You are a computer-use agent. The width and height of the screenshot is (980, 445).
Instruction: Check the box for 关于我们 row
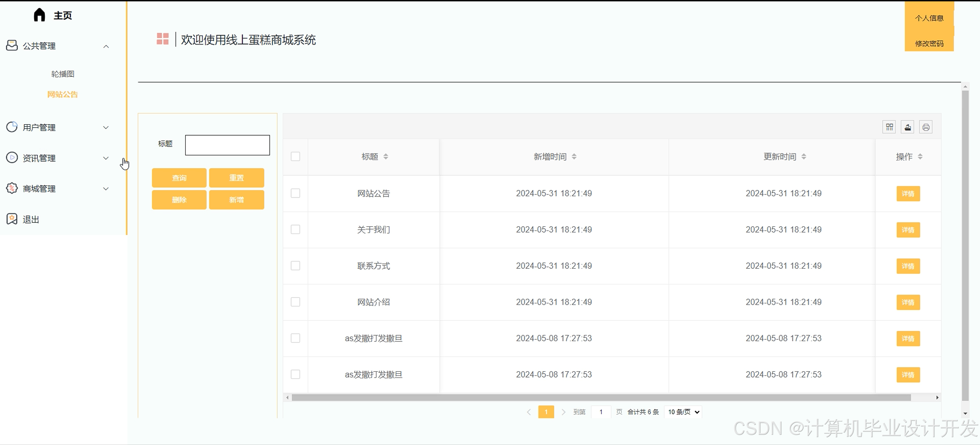[x=295, y=229]
